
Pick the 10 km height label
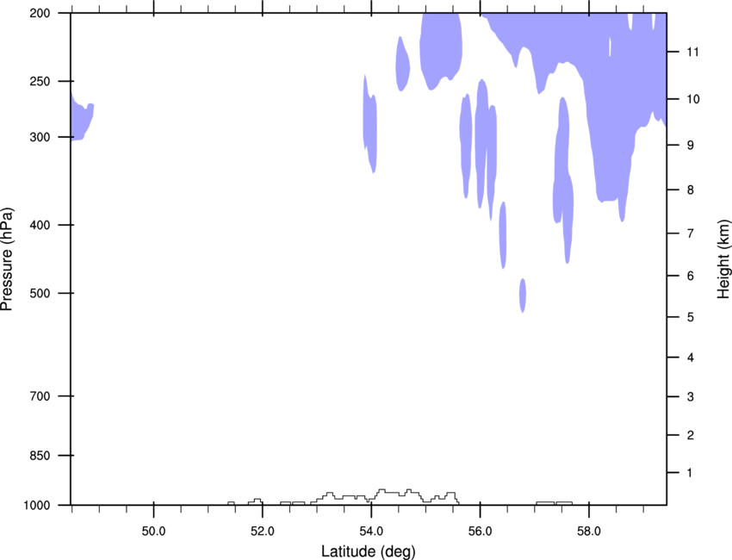pos(692,99)
